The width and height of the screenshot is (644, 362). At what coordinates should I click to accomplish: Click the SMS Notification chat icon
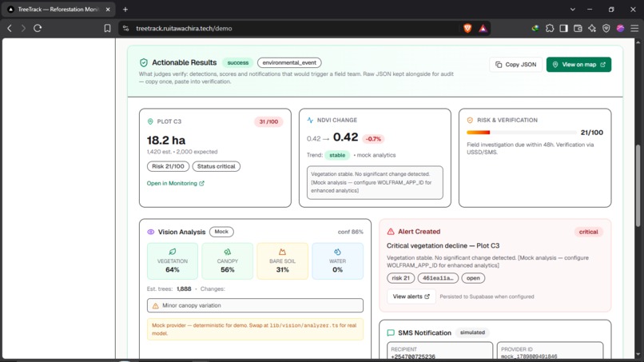pyautogui.click(x=391, y=332)
